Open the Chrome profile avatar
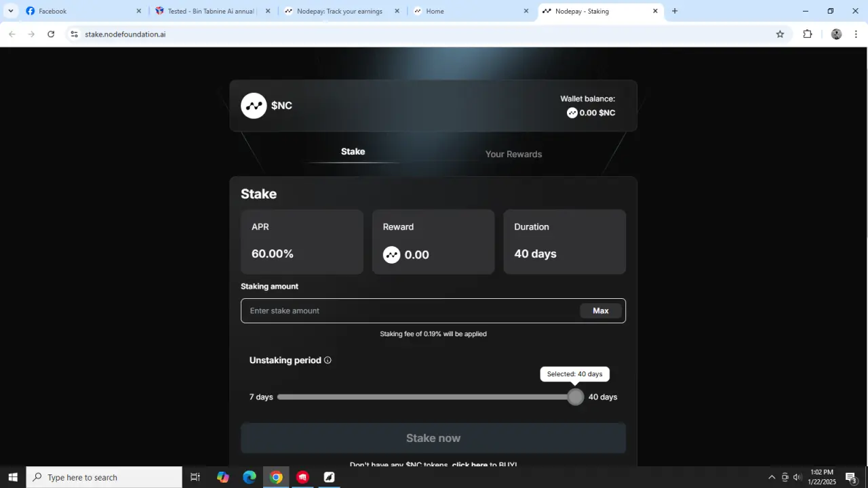The image size is (868, 488). pos(836,34)
